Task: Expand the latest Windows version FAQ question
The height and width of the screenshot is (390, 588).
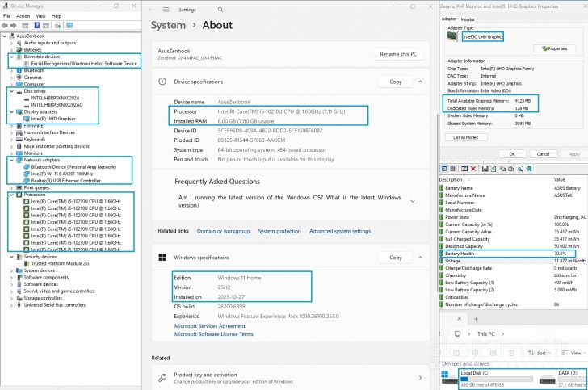Action: point(421,200)
